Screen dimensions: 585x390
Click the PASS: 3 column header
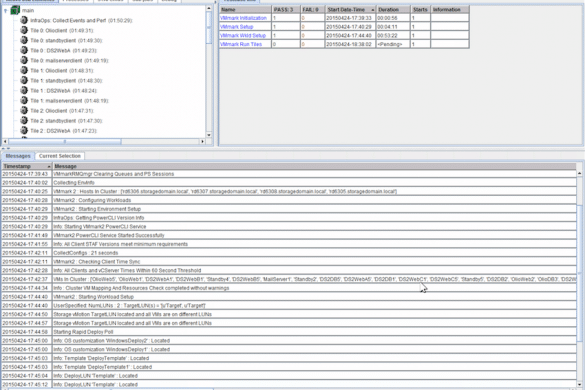[x=286, y=10]
